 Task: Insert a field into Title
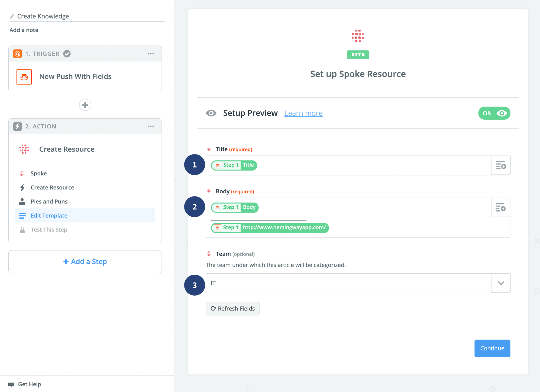tap(501, 165)
